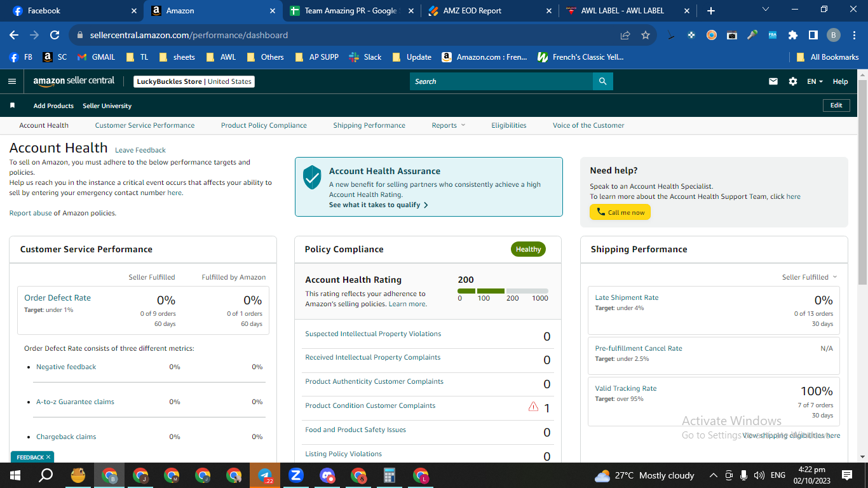Click the Account Health Assurance shield icon

click(312, 177)
